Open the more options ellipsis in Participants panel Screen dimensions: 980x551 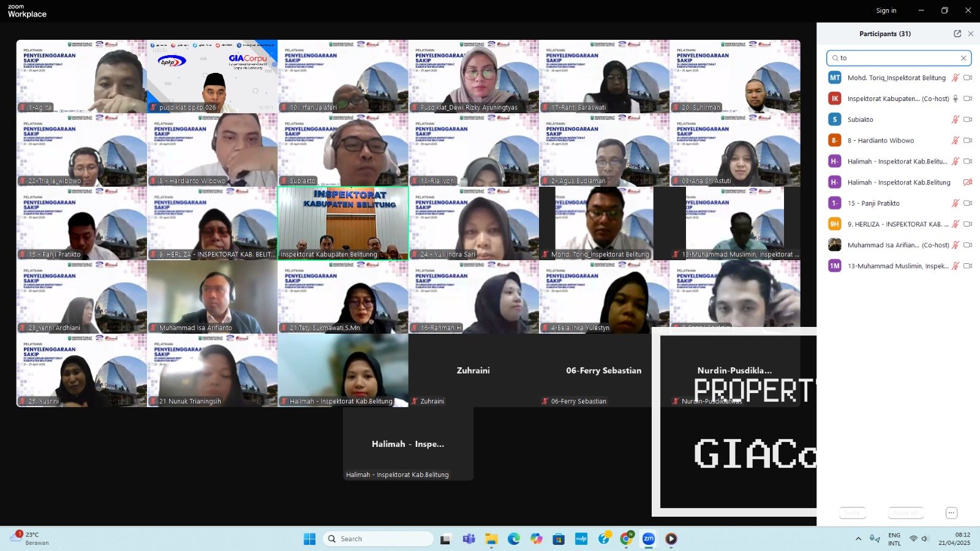pos(951,513)
